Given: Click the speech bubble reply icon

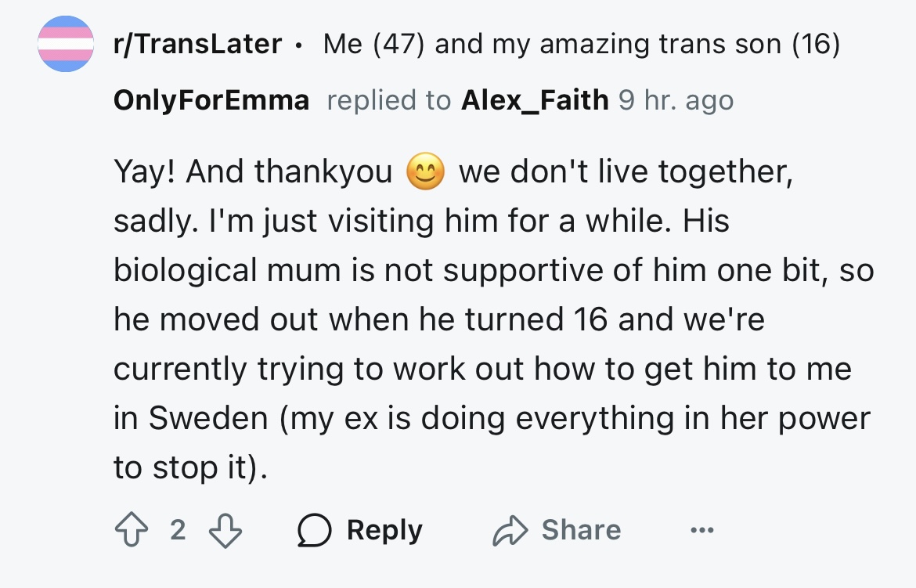Looking at the screenshot, I should (x=314, y=530).
